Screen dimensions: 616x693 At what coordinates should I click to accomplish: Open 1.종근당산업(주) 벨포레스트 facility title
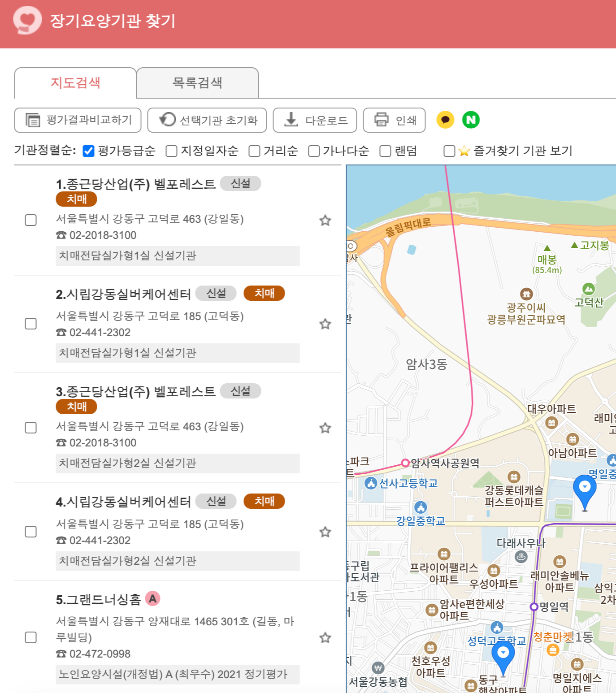[136, 184]
